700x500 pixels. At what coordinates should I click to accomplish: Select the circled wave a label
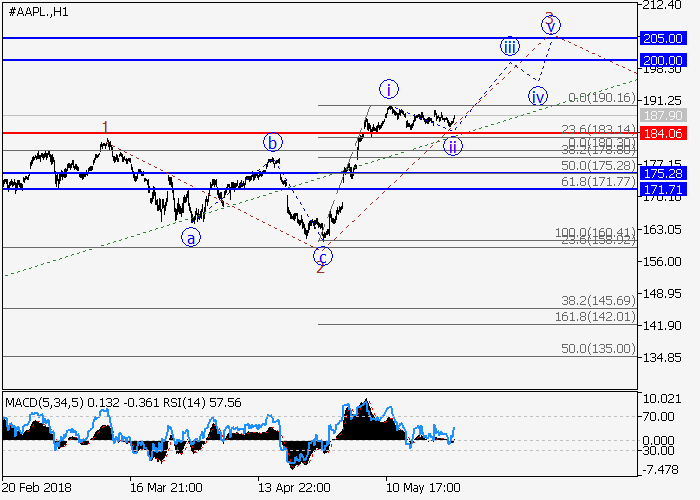tap(190, 237)
